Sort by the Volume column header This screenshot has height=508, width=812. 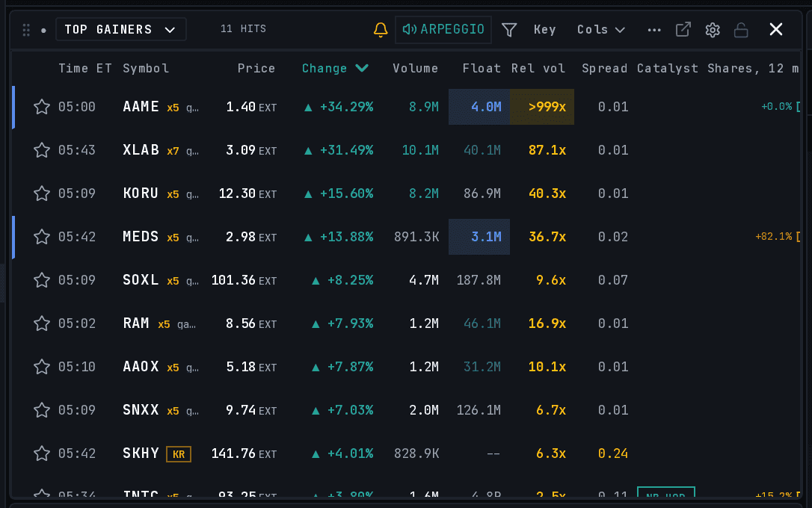(x=415, y=68)
